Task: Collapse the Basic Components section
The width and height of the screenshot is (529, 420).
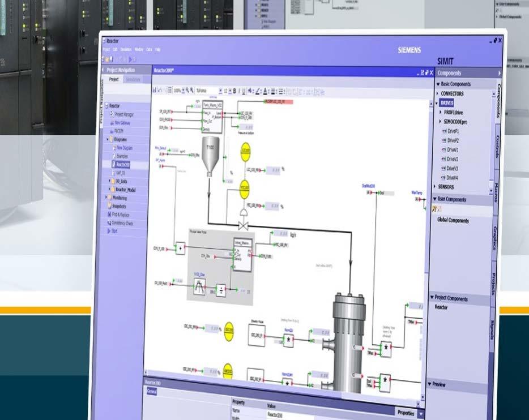Action: [x=438, y=84]
